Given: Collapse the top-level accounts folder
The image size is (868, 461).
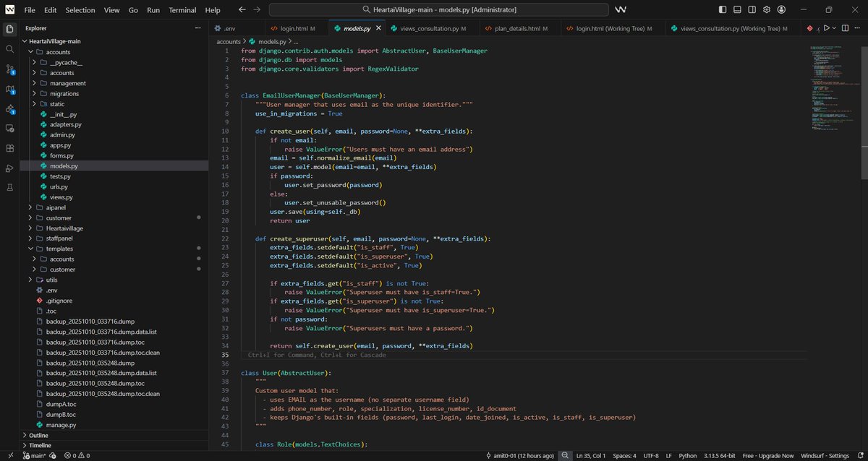Looking at the screenshot, I should pos(115,52).
